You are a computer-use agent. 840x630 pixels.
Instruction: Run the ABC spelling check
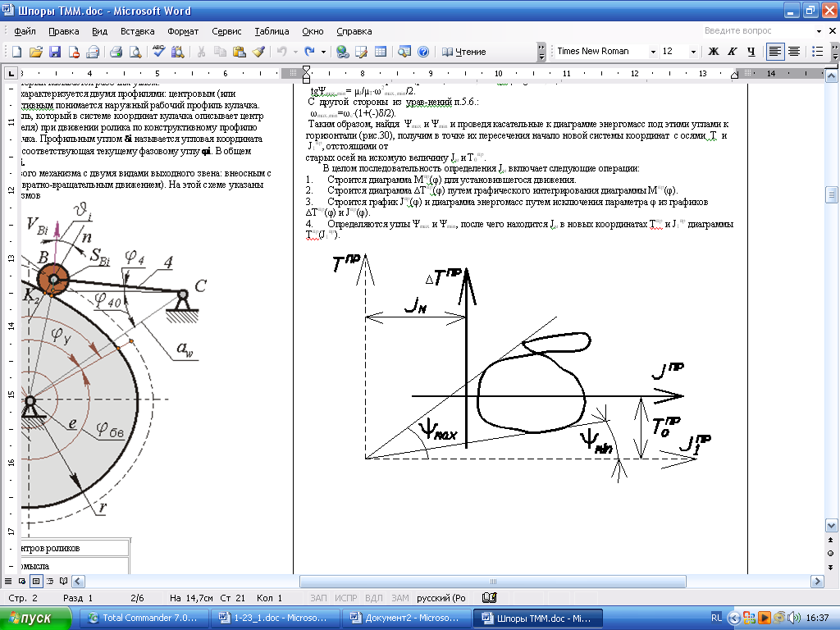[158, 52]
